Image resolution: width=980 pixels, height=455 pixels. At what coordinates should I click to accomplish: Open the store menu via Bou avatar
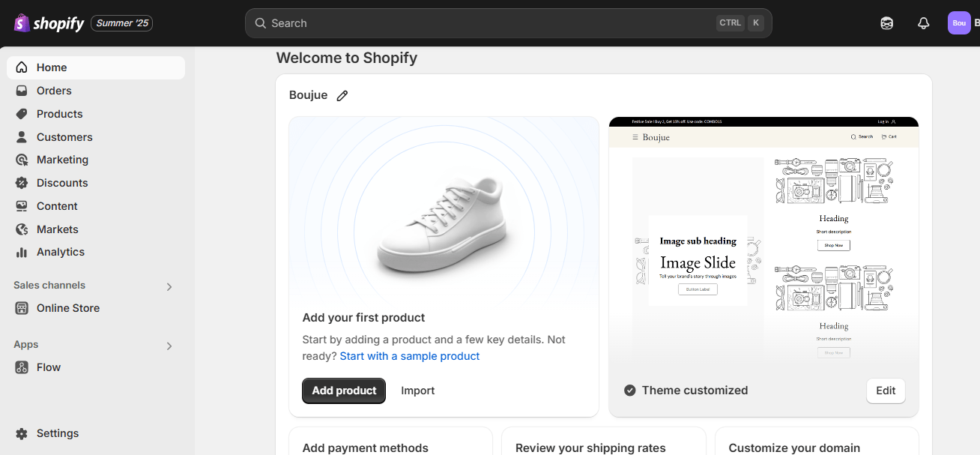[x=959, y=22]
